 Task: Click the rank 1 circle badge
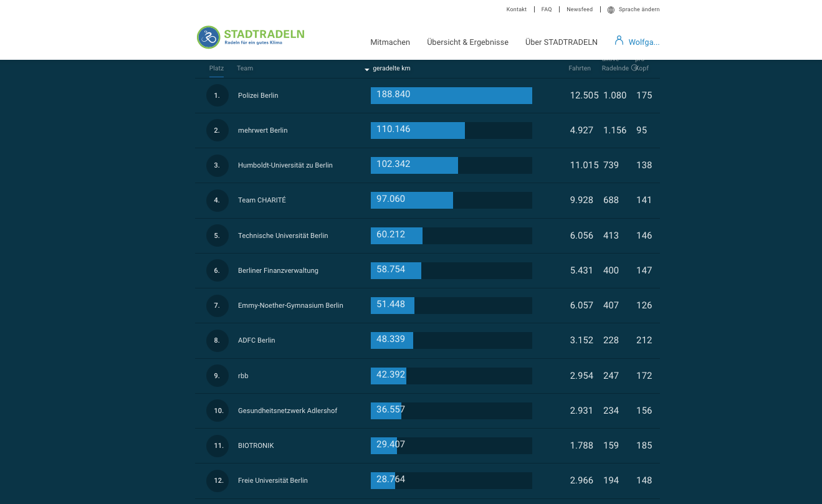tap(217, 95)
